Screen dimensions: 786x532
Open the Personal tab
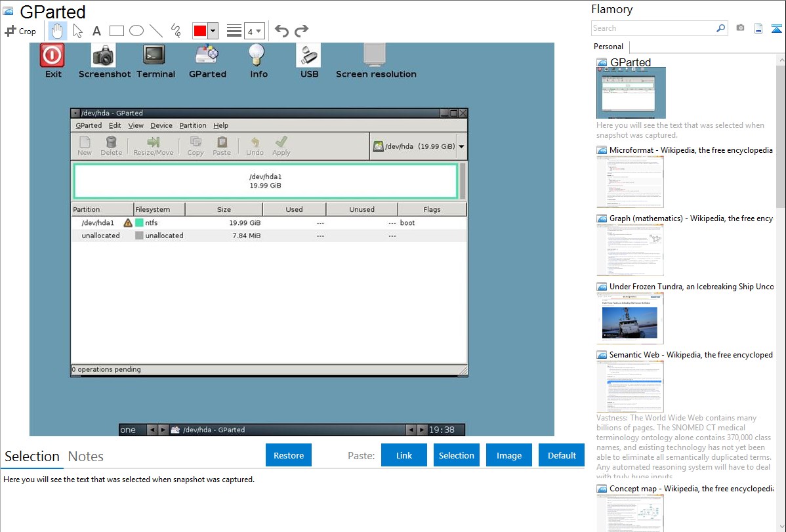609,47
